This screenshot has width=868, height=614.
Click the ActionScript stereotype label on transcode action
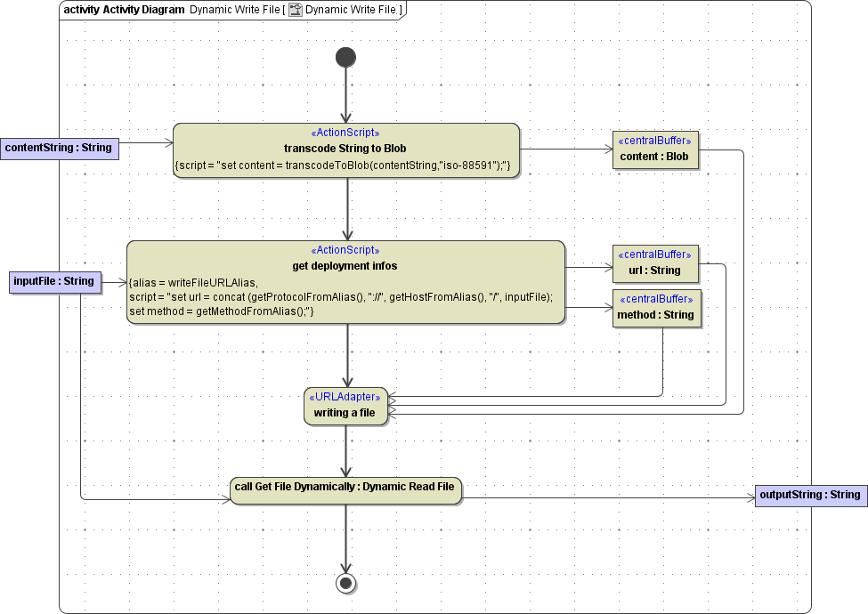tap(345, 132)
